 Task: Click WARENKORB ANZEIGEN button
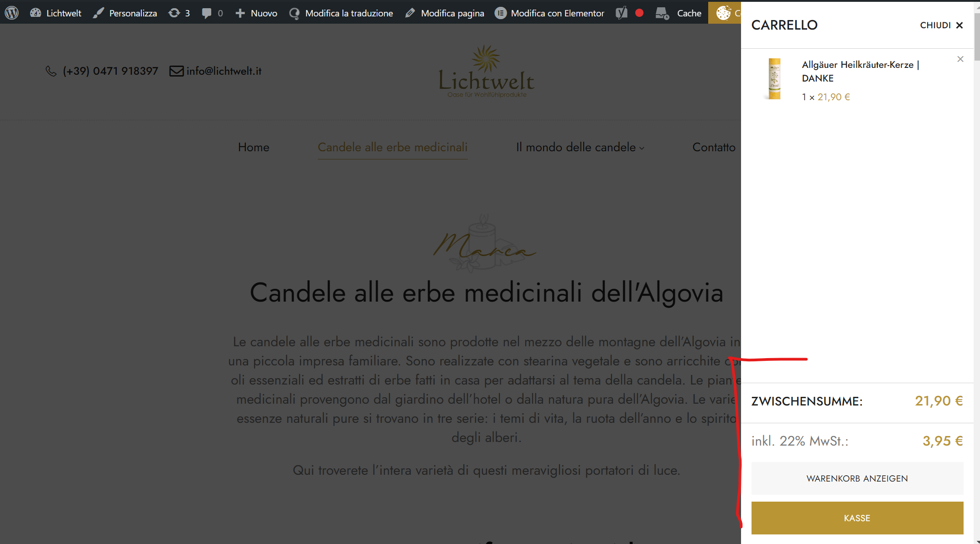pyautogui.click(x=857, y=478)
